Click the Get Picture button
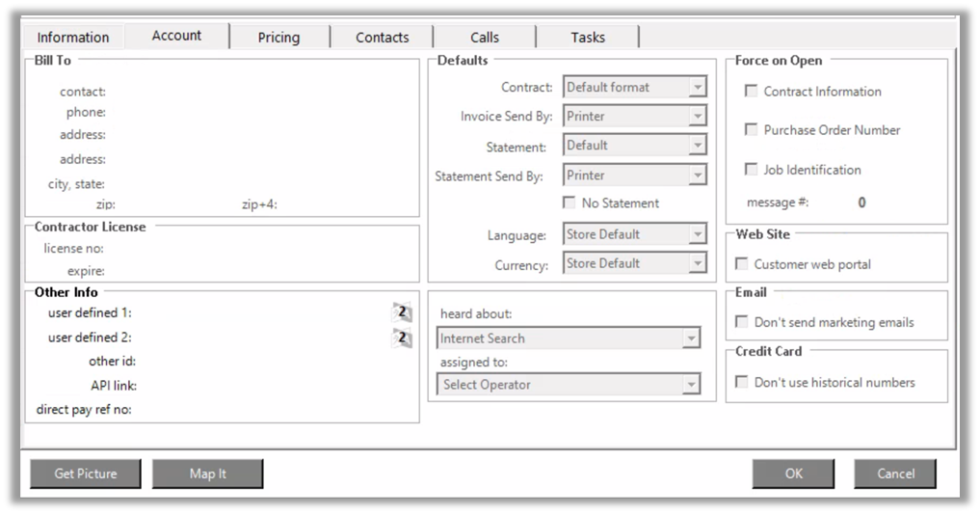Image resolution: width=980 pixels, height=514 pixels. (86, 473)
